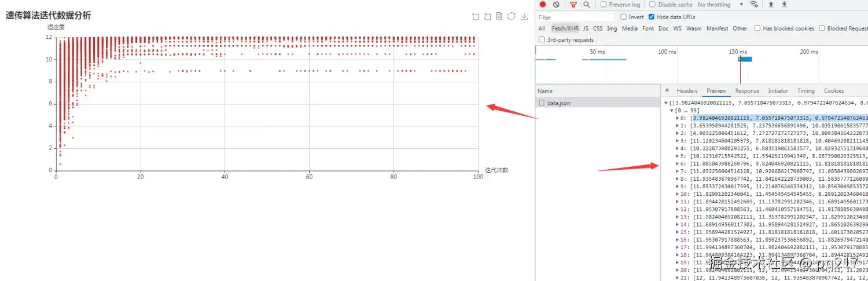Viewport: 868px width, 281px height.
Task: Switch to the Headers tab
Action: point(687,90)
